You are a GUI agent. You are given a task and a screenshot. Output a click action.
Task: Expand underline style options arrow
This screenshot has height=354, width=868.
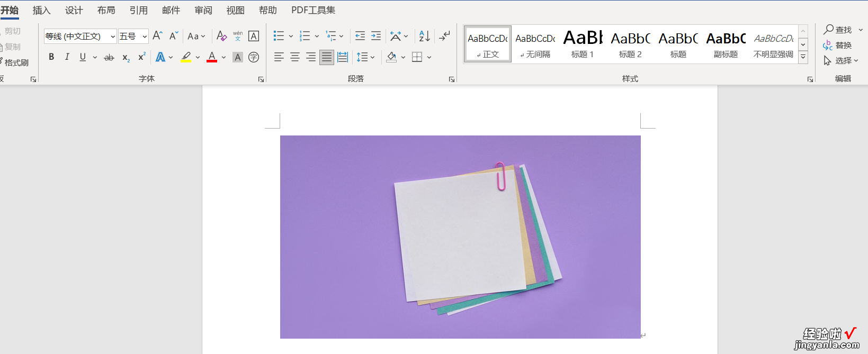coord(95,57)
